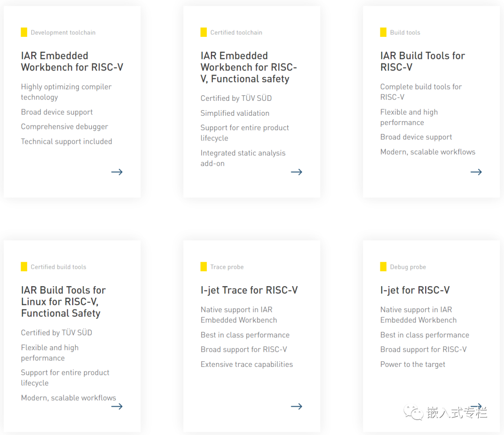
Task: Click the yellow marker beside Trace probe
Action: pyautogui.click(x=203, y=267)
